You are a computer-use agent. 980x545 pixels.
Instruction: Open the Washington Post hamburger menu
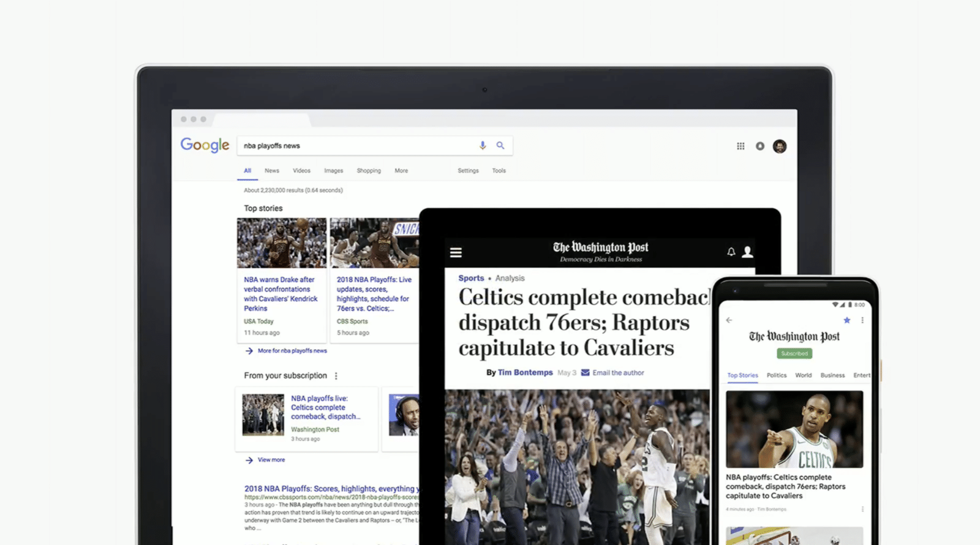coord(456,252)
